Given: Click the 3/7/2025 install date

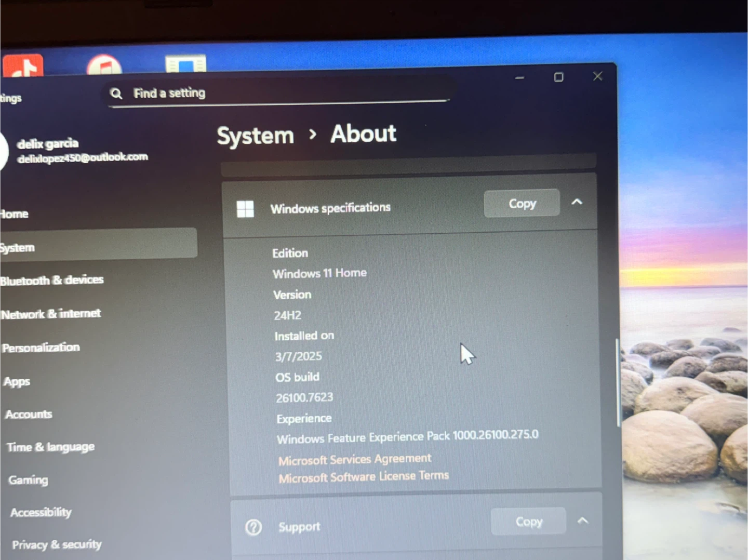Looking at the screenshot, I should coord(299,356).
